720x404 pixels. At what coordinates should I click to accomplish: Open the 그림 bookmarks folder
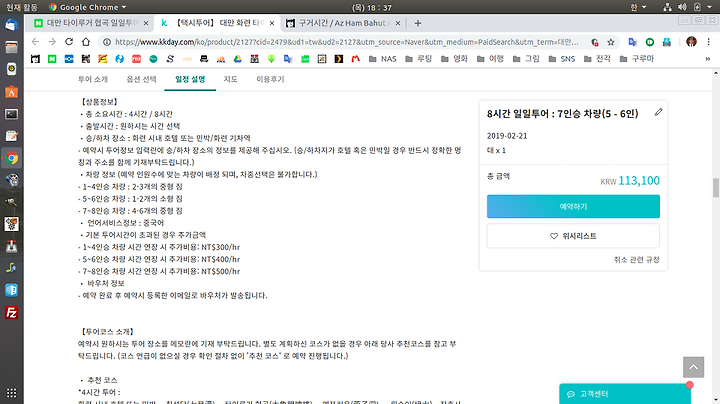[526, 59]
